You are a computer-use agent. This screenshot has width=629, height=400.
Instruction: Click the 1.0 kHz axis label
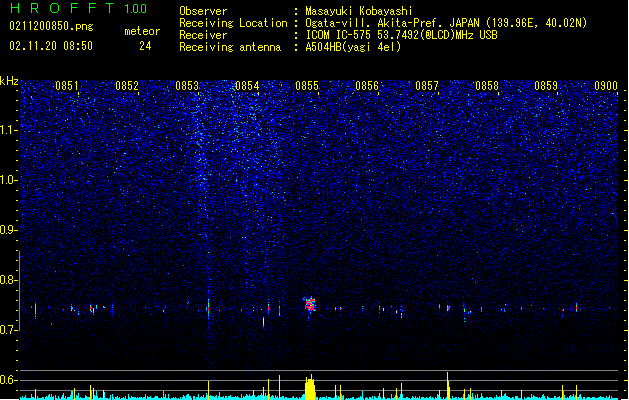point(9,180)
